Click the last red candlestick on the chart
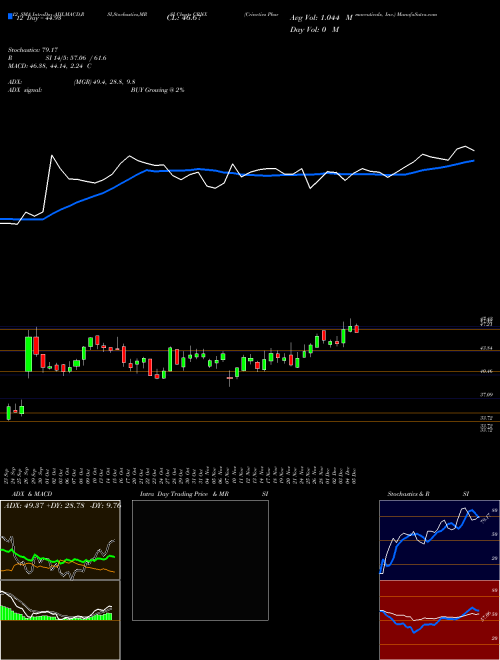Image resolution: width=500 pixels, height=660 pixels. coord(356,329)
